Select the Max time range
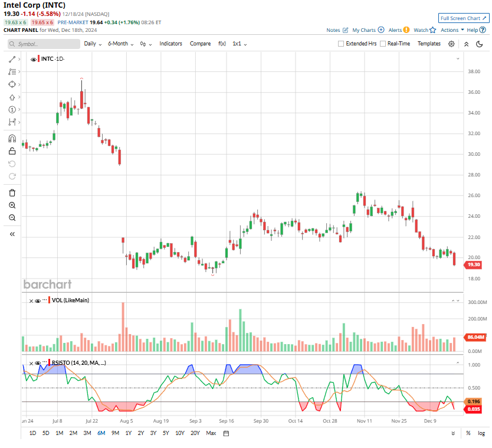Screen dimensions: 492x448 click(211, 433)
